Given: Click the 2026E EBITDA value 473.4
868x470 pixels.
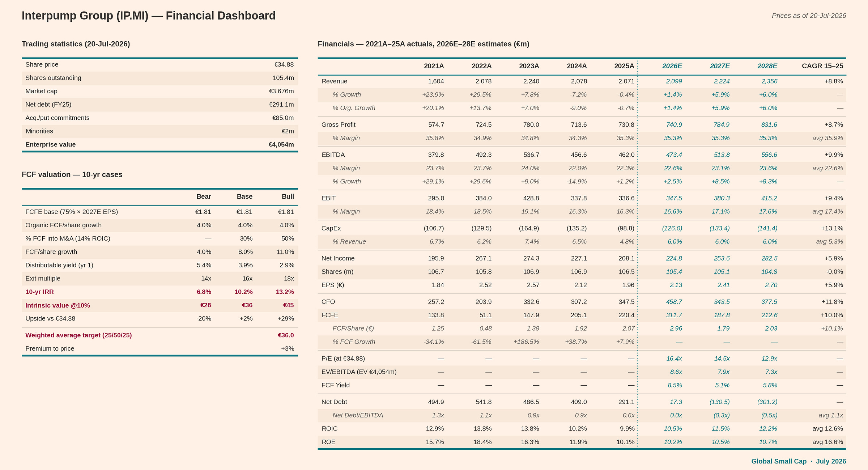Looking at the screenshot, I should [x=674, y=155].
